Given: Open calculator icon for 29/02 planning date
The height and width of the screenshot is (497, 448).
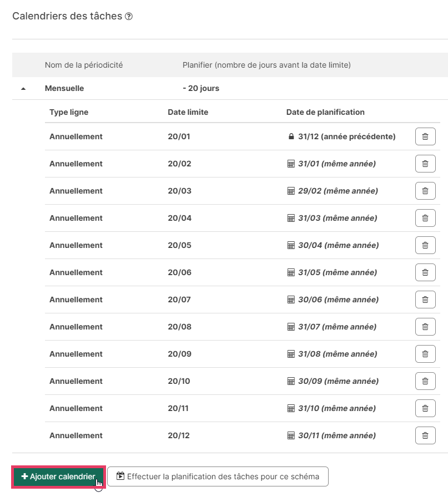Looking at the screenshot, I should [x=291, y=191].
